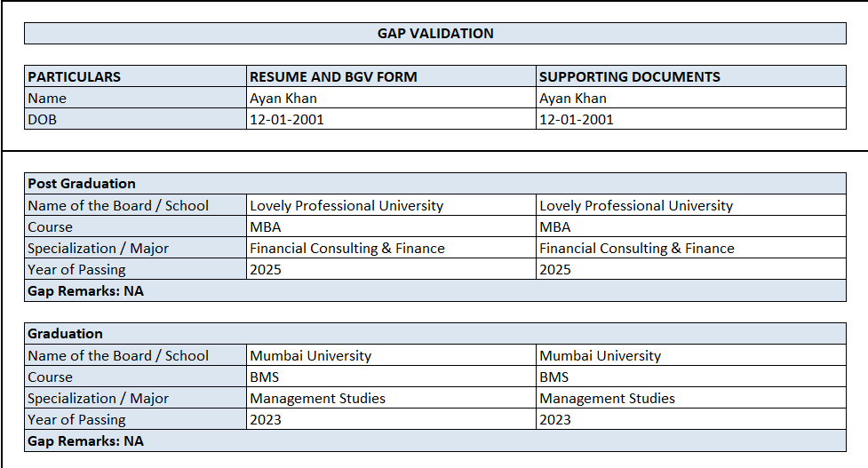Select the PARTICULARS header cell
The width and height of the screenshot is (868, 468).
(75, 76)
